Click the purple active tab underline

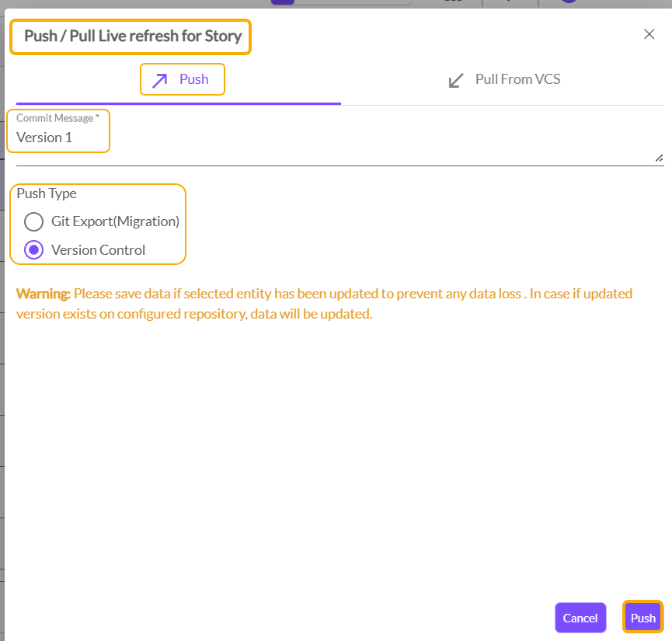(179, 103)
